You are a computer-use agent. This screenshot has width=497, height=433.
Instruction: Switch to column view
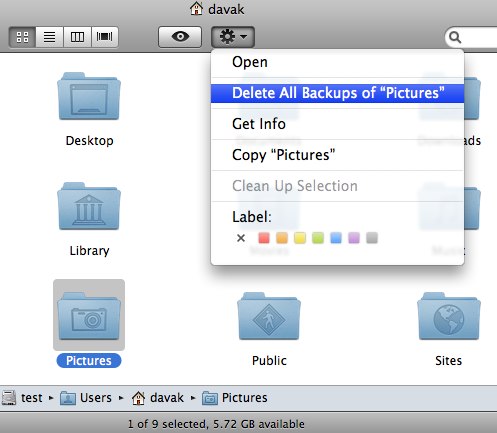pos(77,37)
